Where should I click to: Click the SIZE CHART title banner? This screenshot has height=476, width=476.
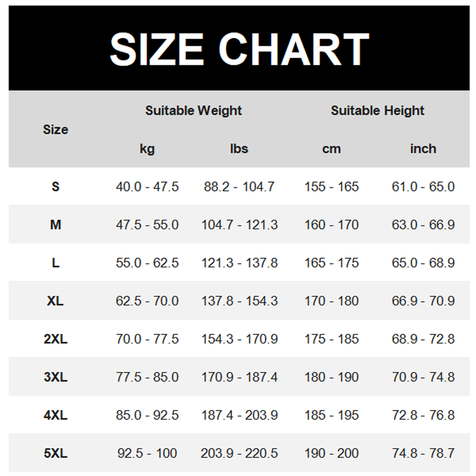click(239, 48)
